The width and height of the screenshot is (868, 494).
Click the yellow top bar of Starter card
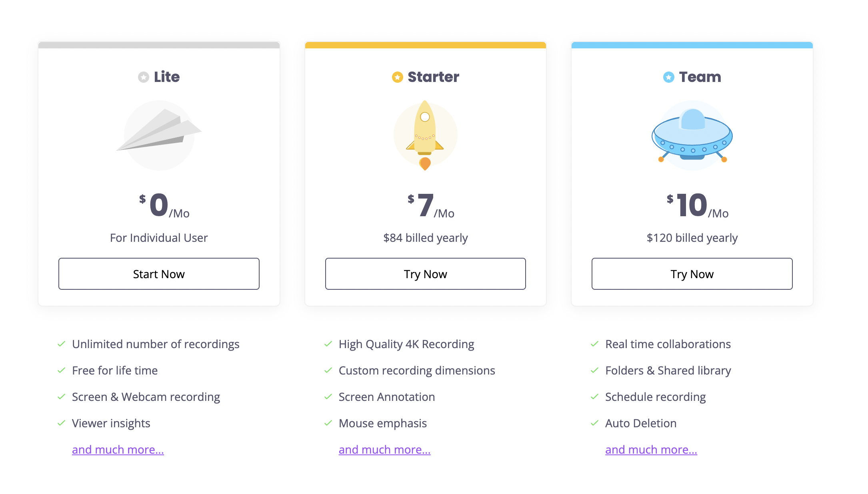(426, 45)
